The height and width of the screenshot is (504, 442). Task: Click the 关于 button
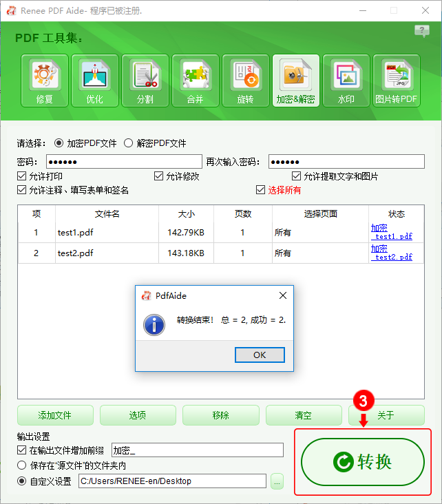point(386,415)
